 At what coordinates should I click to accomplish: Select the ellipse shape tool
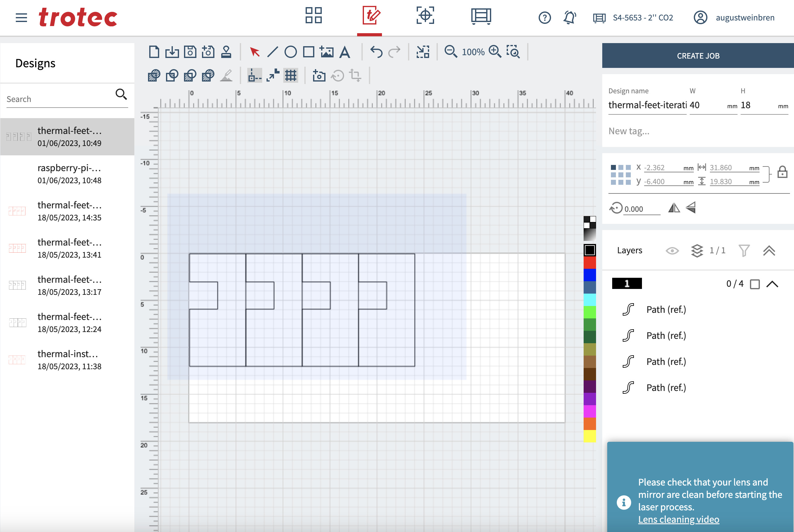291,52
